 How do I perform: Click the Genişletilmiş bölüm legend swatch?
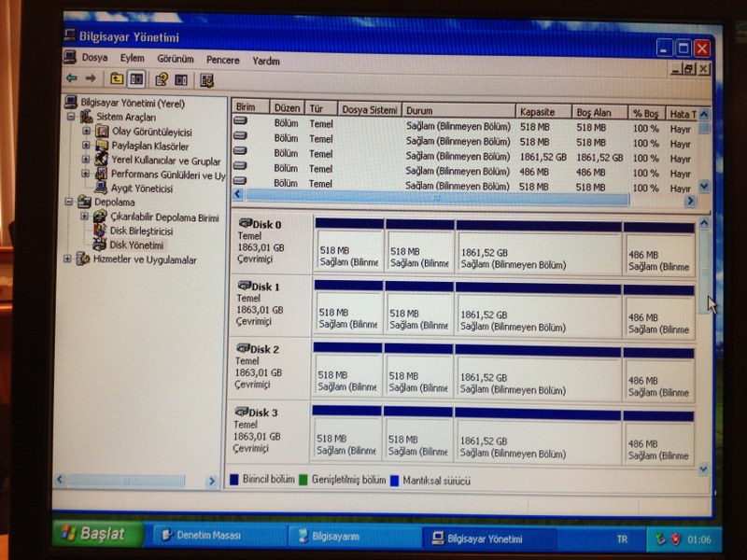coord(303,480)
